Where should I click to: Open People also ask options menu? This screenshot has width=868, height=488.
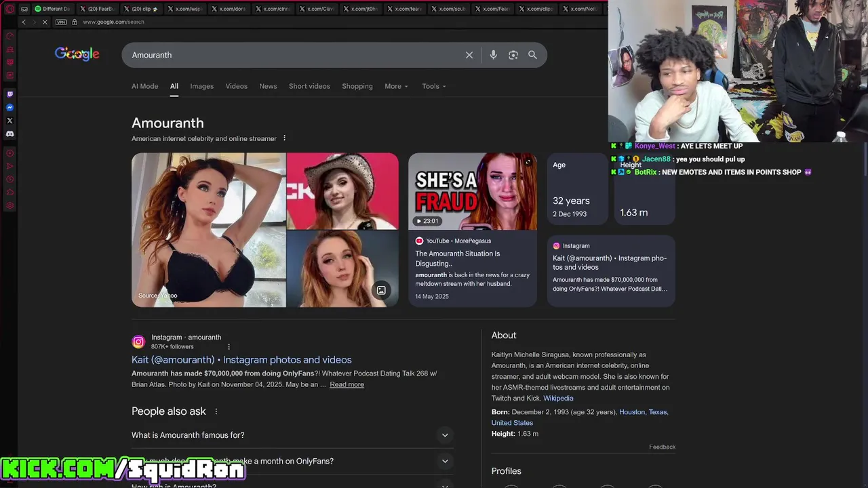216,411
